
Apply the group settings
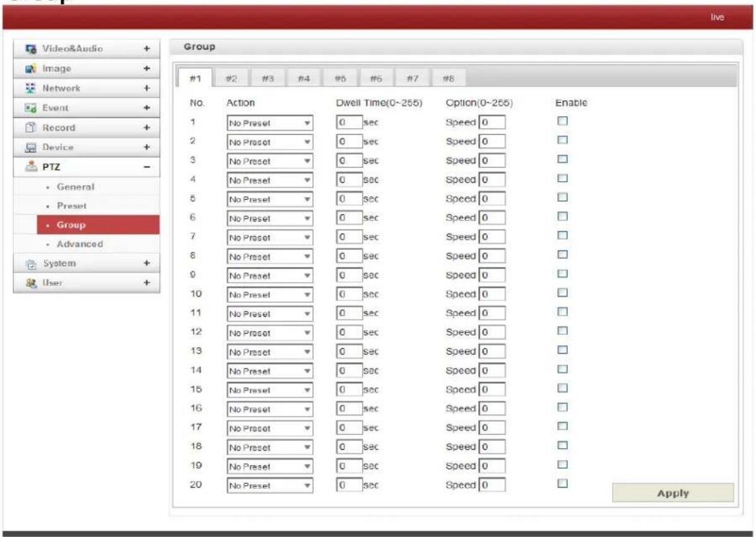click(x=673, y=493)
